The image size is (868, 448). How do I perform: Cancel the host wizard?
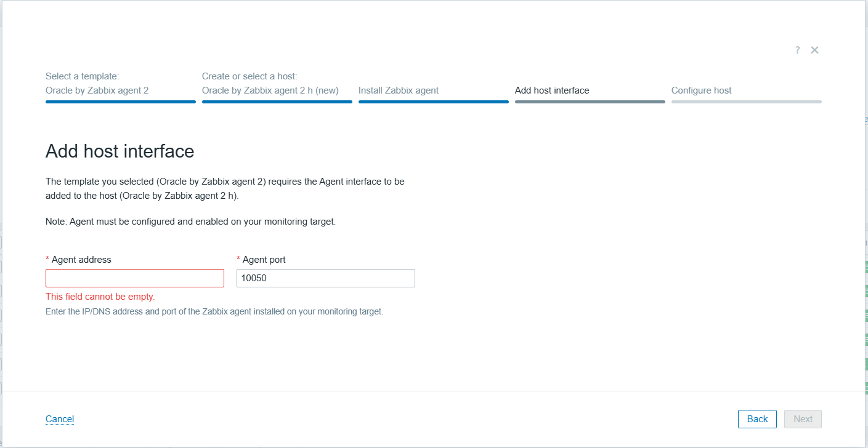point(60,419)
